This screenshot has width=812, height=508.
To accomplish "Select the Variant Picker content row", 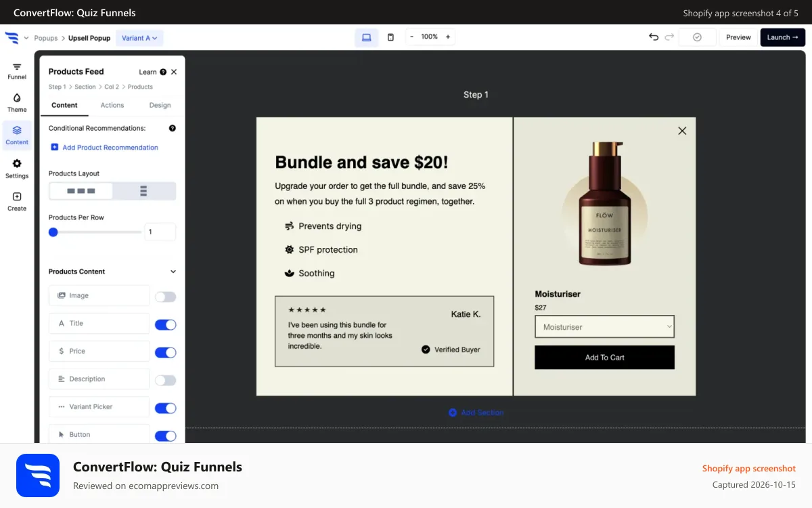I will tap(99, 406).
